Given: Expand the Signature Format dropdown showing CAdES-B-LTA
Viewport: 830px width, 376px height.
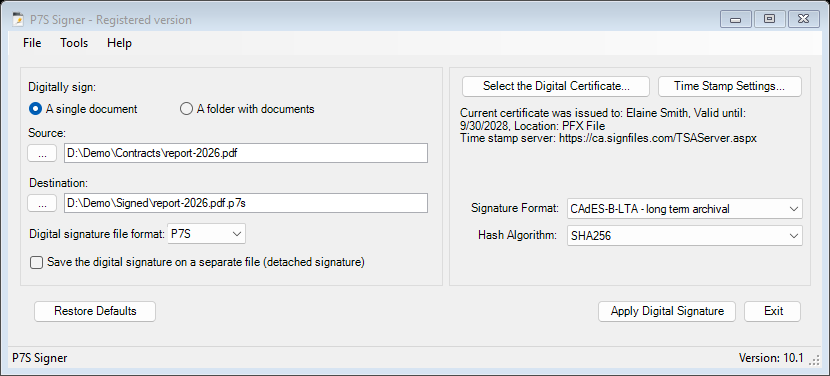Looking at the screenshot, I should tap(684, 209).
